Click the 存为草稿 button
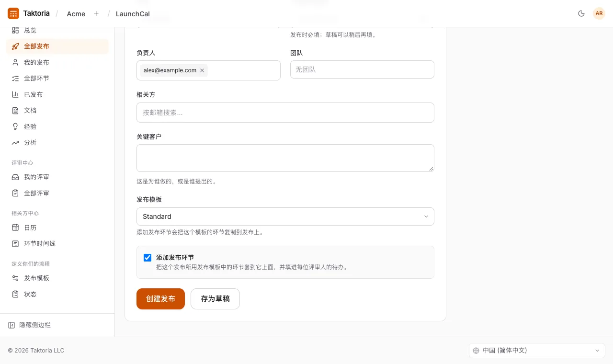 click(215, 299)
